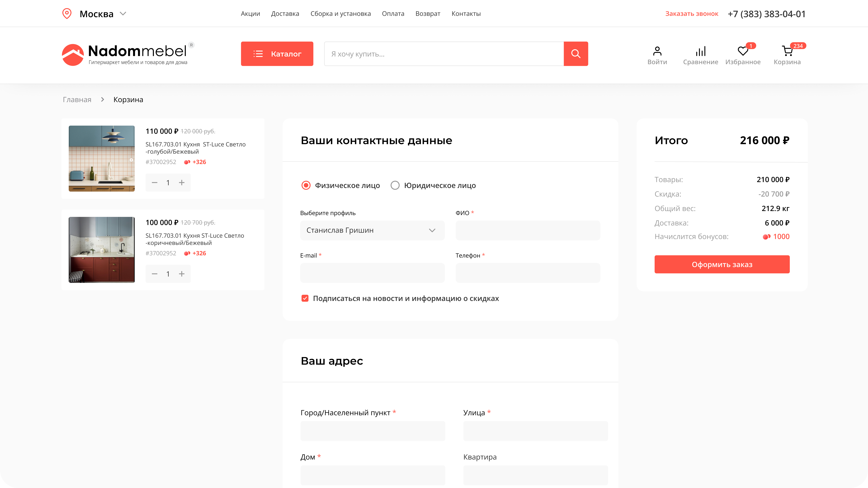Click the discount value -20 700 ₽
The image size is (868, 488).
(x=774, y=194)
